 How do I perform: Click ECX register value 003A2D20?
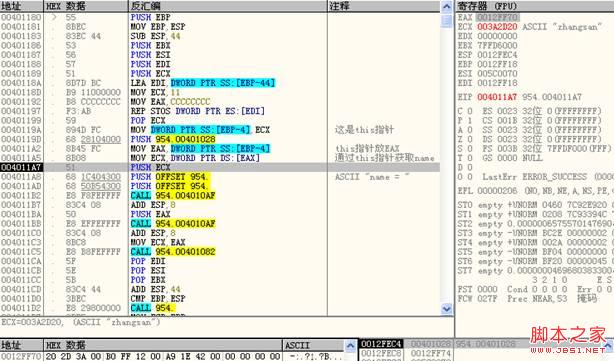(497, 27)
